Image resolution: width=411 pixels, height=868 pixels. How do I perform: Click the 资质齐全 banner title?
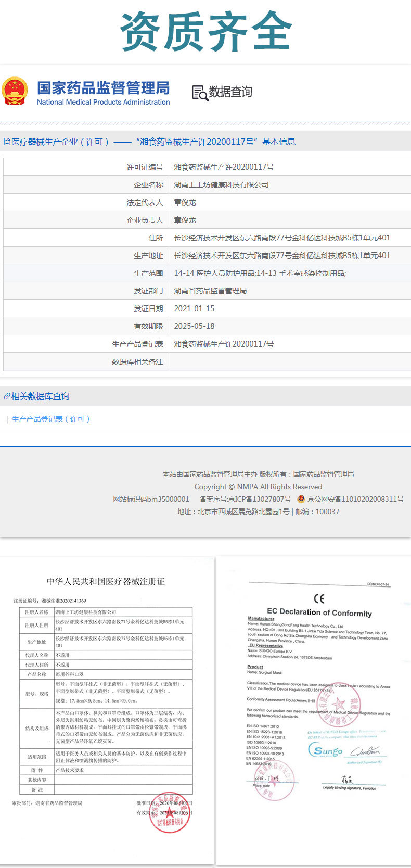coord(205,31)
